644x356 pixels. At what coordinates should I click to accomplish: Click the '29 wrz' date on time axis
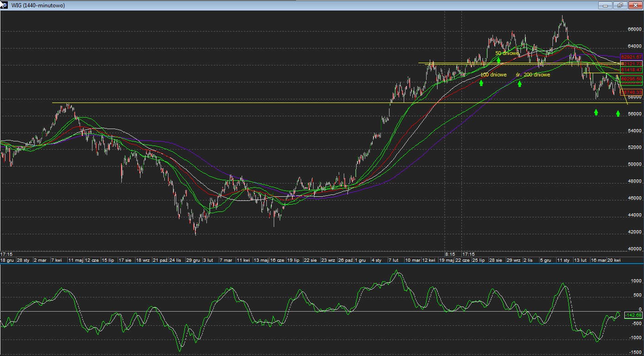click(x=513, y=260)
